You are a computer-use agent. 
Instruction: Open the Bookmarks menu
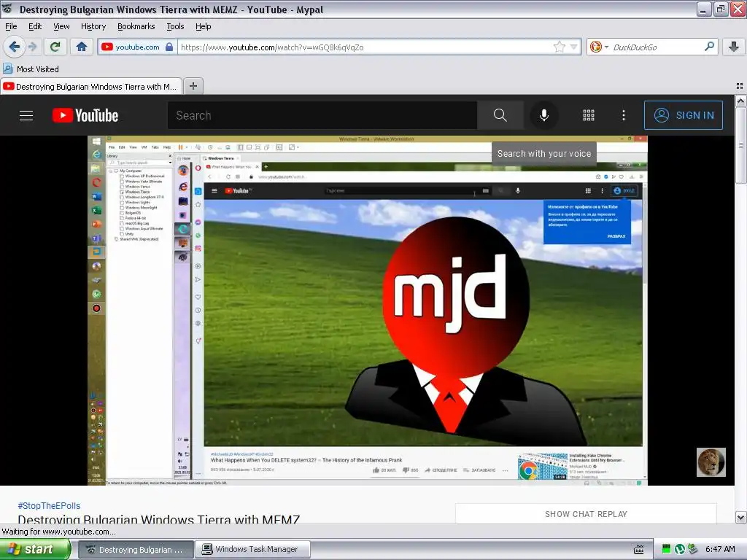(136, 27)
